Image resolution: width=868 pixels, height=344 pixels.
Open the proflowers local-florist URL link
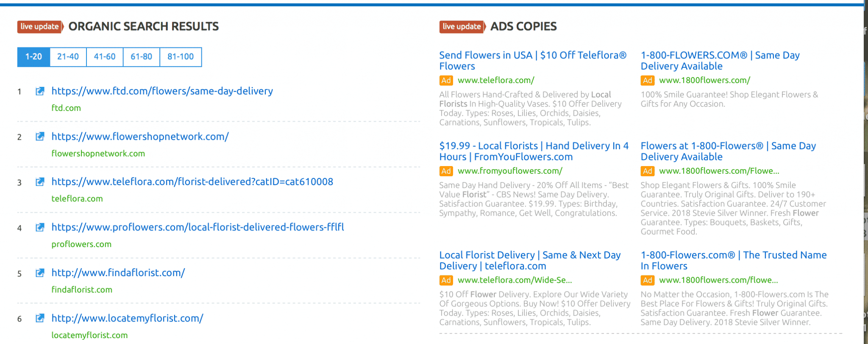(x=198, y=227)
